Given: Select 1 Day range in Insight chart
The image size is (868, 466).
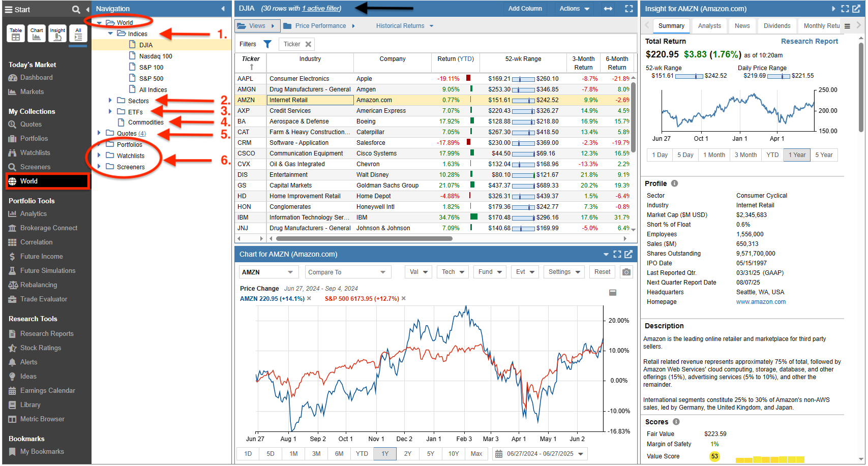Looking at the screenshot, I should pyautogui.click(x=660, y=155).
